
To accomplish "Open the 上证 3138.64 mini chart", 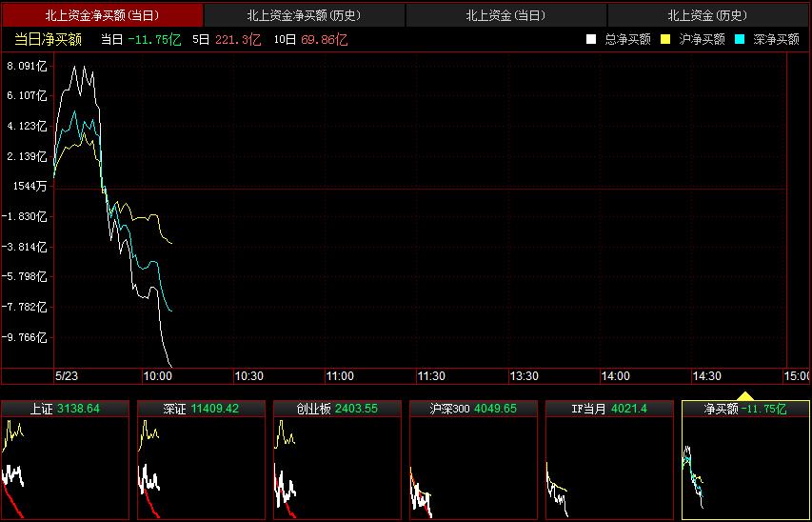I will tap(65, 461).
